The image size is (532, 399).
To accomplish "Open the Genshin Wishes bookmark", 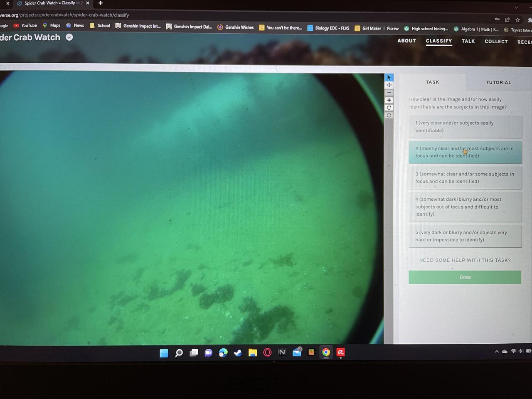I will point(236,27).
